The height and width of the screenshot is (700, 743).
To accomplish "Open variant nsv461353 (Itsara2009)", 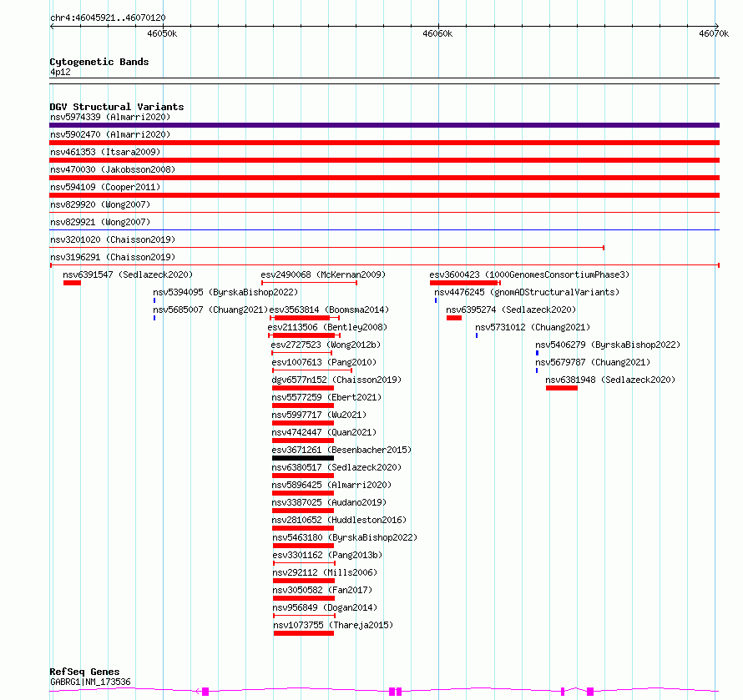I will coord(105,152).
